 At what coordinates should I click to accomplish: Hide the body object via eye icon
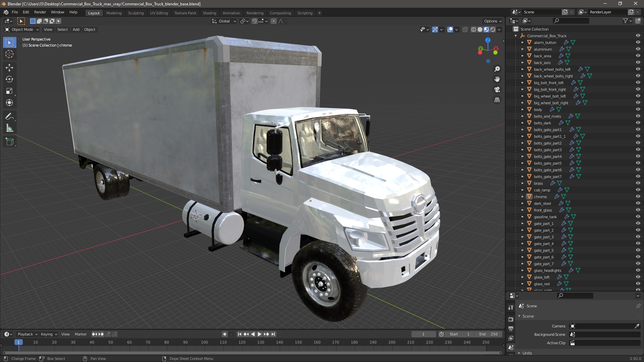point(638,110)
